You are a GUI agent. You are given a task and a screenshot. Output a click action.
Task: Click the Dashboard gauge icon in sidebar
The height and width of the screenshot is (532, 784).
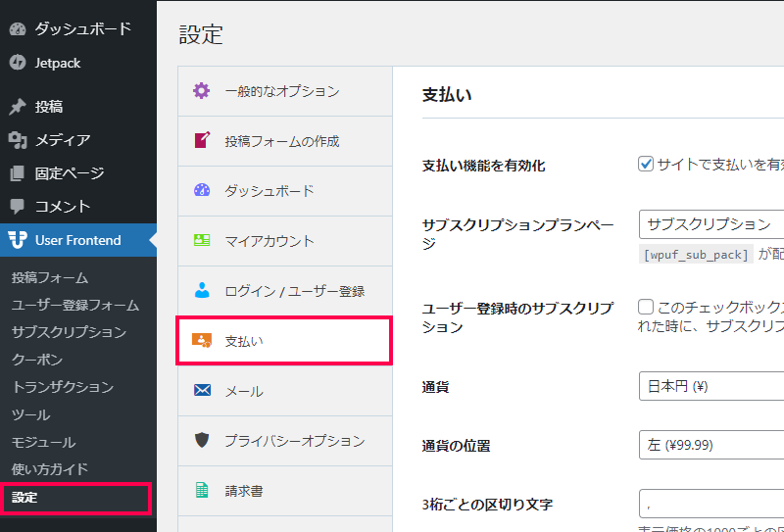coord(18,29)
